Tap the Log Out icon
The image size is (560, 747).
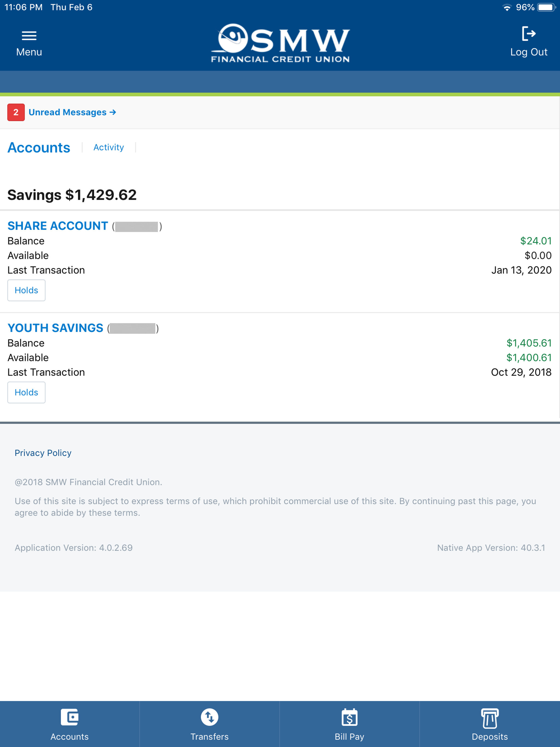click(529, 33)
